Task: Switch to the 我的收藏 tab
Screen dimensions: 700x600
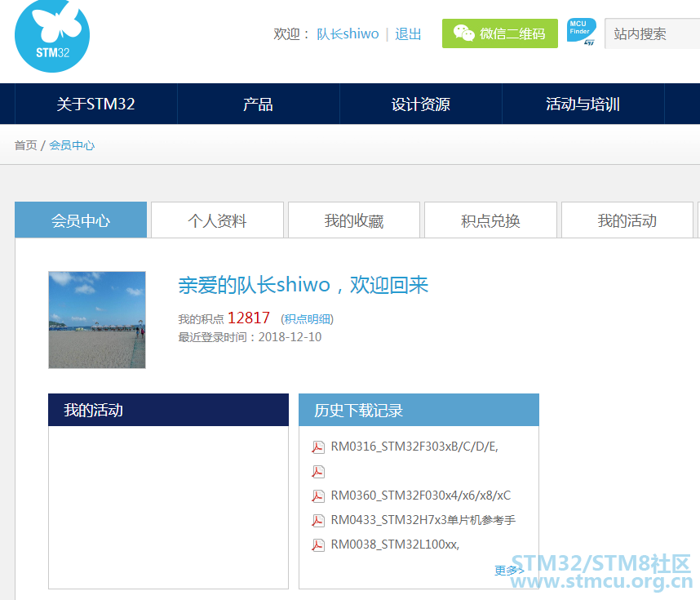Action: click(x=354, y=220)
